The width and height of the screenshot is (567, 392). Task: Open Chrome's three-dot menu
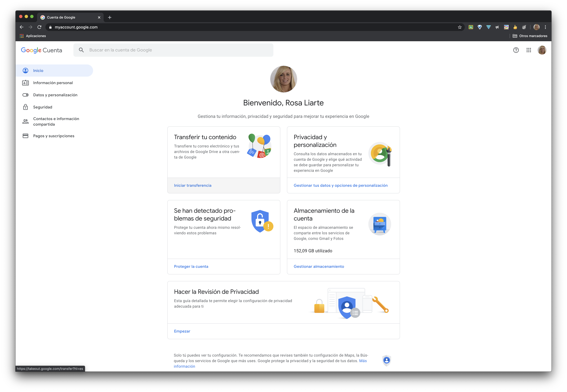click(x=545, y=27)
